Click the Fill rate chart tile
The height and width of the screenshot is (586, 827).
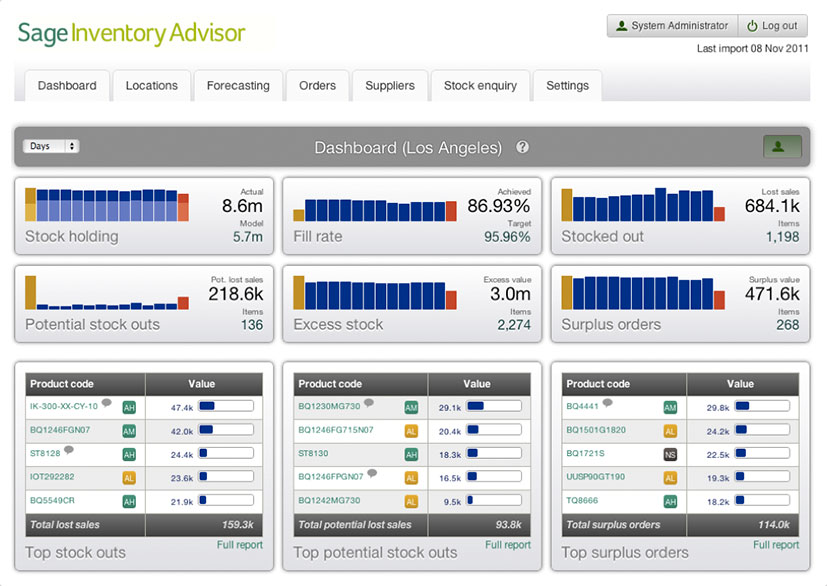(412, 216)
